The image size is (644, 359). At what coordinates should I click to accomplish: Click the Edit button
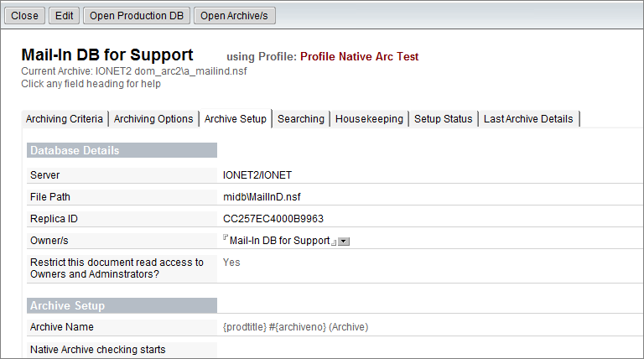click(64, 16)
